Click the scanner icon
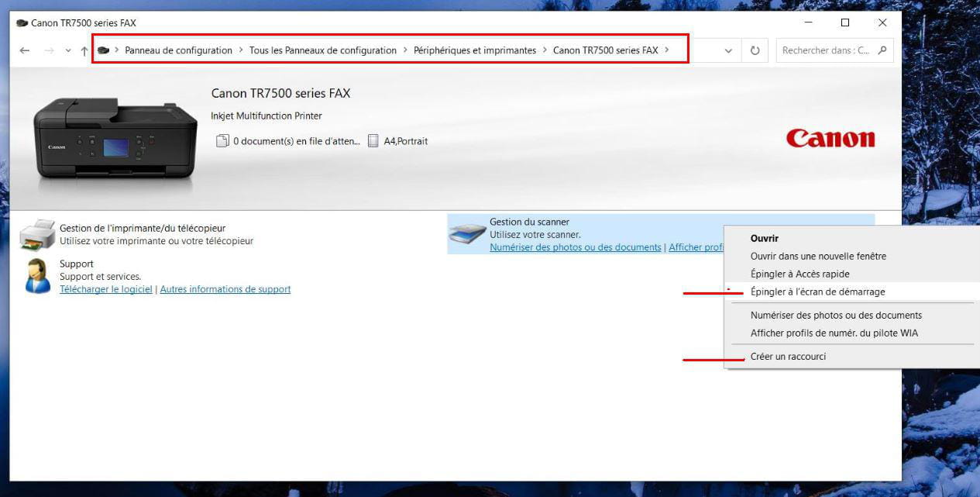This screenshot has height=497, width=980. (x=467, y=233)
